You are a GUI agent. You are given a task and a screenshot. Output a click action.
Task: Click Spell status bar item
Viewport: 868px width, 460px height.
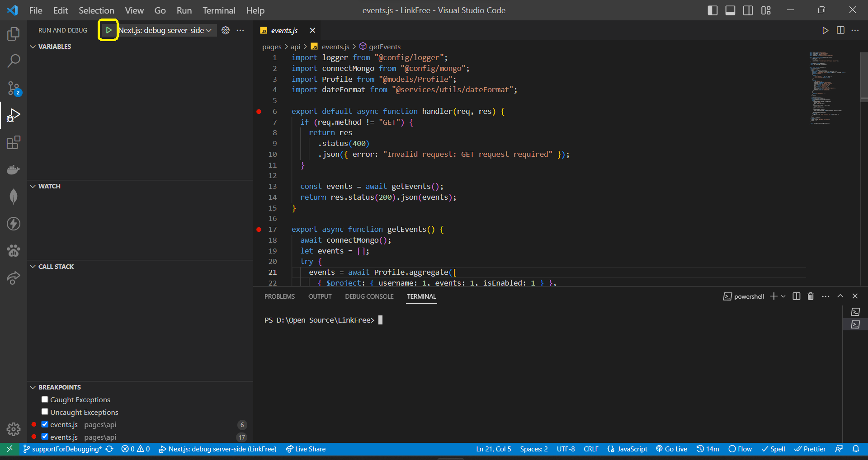(773, 449)
